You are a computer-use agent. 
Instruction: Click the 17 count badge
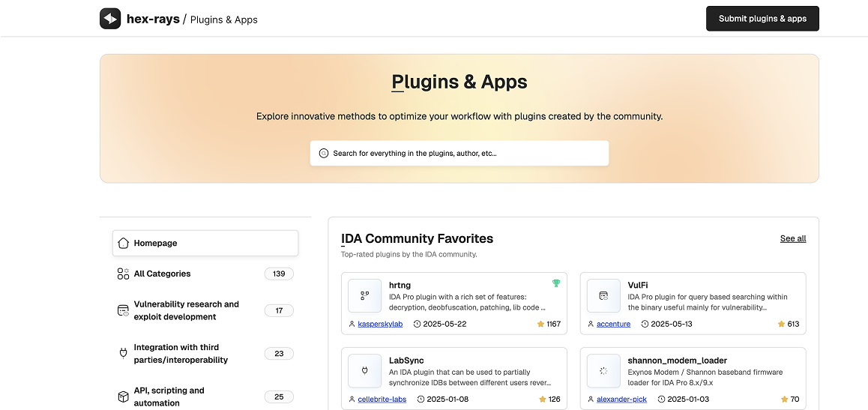click(279, 311)
